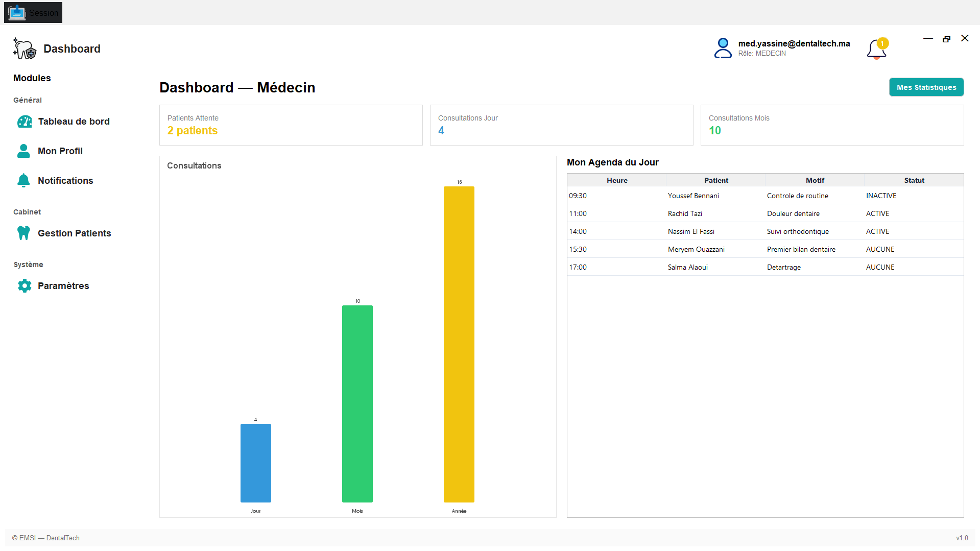Sort agenda by Statut column header
Image resolution: width=980 pixels, height=551 pixels.
pyautogui.click(x=914, y=180)
